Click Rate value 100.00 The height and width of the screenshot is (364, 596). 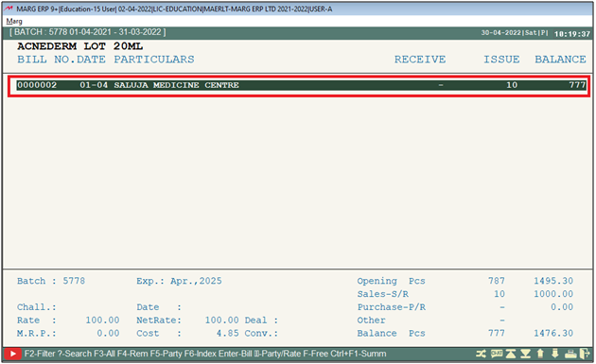coord(102,321)
